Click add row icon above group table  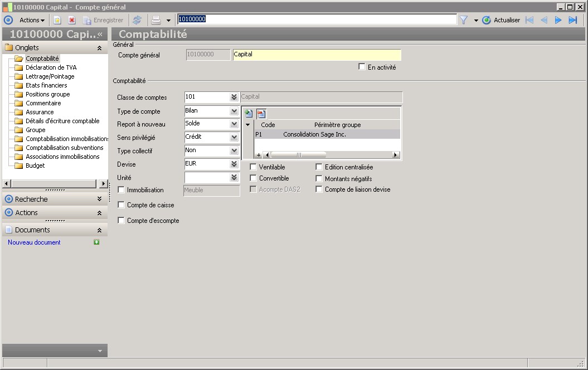pyautogui.click(x=249, y=114)
